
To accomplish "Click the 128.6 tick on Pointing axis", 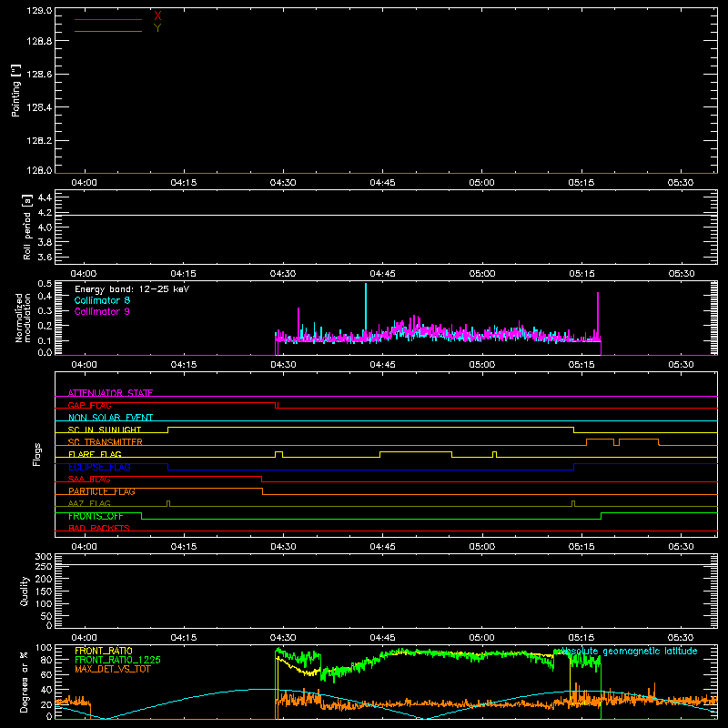I will 39,74.
